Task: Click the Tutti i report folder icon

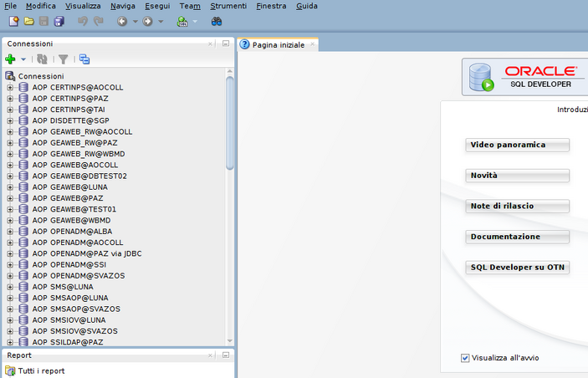Action: pyautogui.click(x=10, y=370)
